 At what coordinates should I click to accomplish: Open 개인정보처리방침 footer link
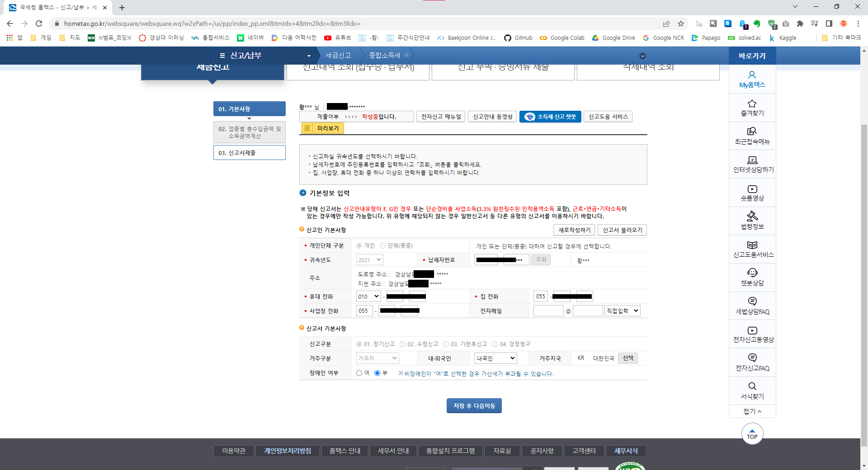pyautogui.click(x=288, y=451)
